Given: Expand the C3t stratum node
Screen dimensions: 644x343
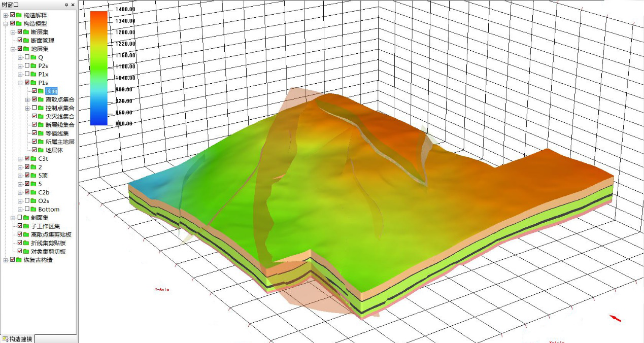Looking at the screenshot, I should (20, 159).
